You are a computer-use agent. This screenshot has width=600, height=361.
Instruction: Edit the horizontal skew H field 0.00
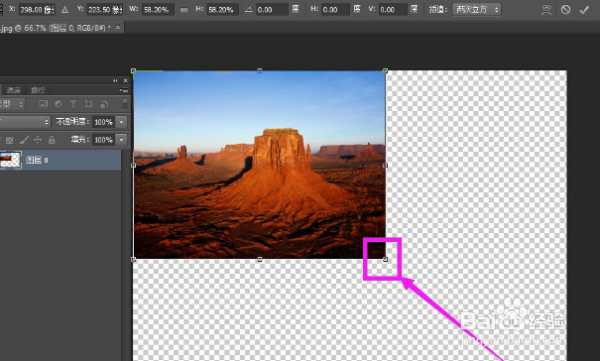pyautogui.click(x=335, y=10)
